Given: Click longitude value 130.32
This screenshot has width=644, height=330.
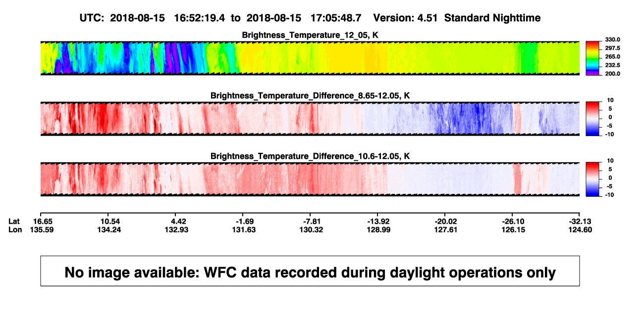Looking at the screenshot, I should [311, 230].
